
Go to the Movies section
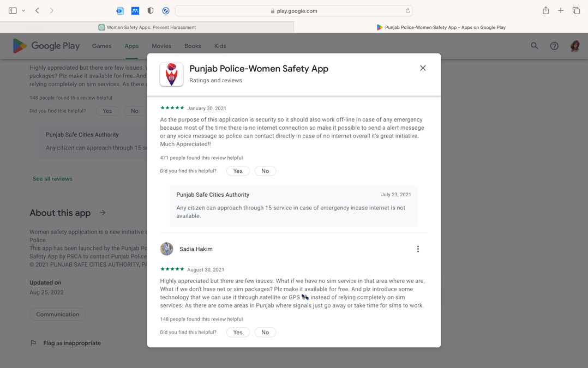[x=161, y=46]
